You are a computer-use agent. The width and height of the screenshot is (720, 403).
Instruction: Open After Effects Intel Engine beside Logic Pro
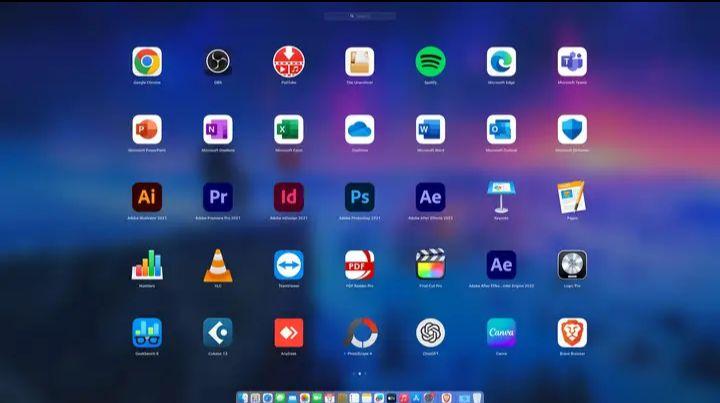501,265
